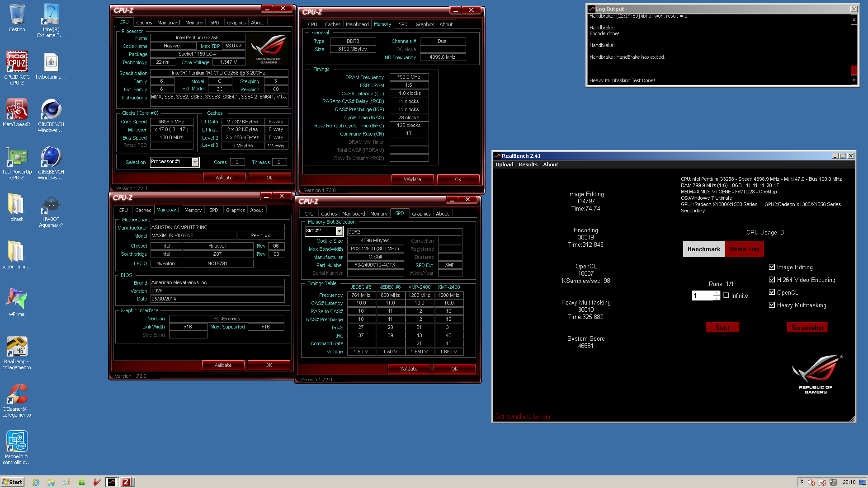The height and width of the screenshot is (488, 868).
Task: Open the Cestino recycle bin desktop icon
Action: [17, 18]
